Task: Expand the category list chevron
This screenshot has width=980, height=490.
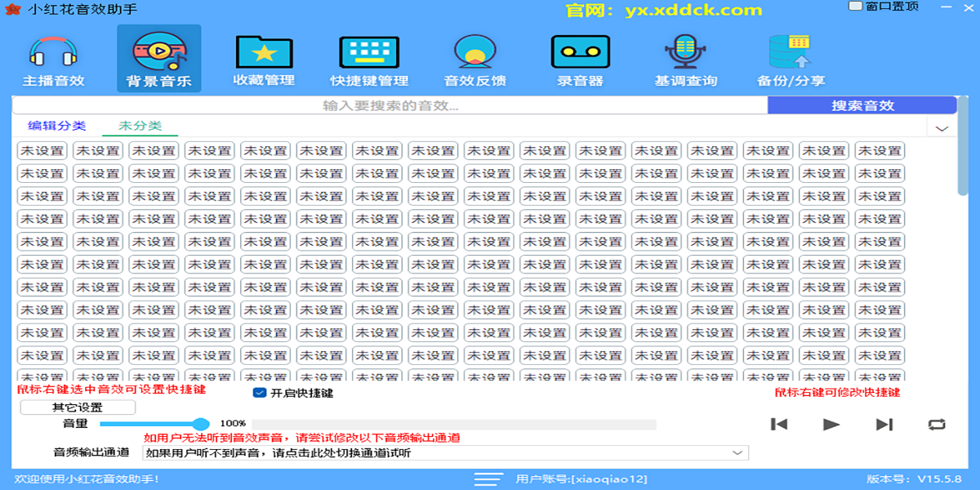Action: coord(942,128)
